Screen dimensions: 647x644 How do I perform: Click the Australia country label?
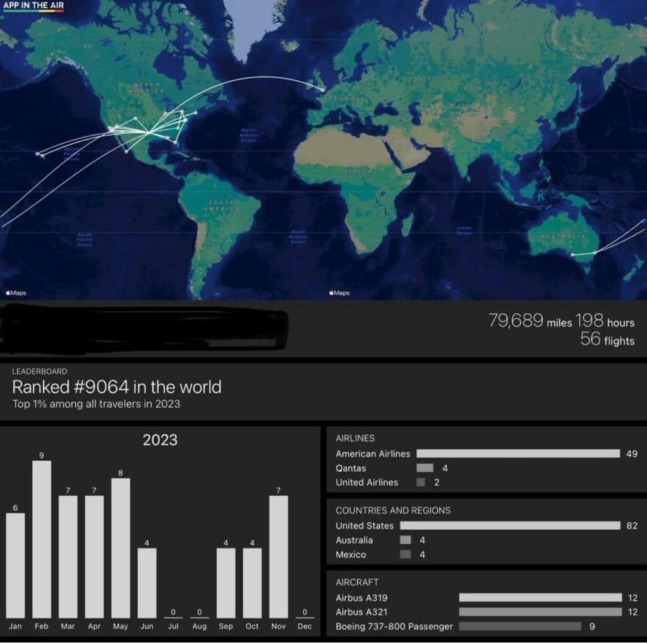pos(354,540)
